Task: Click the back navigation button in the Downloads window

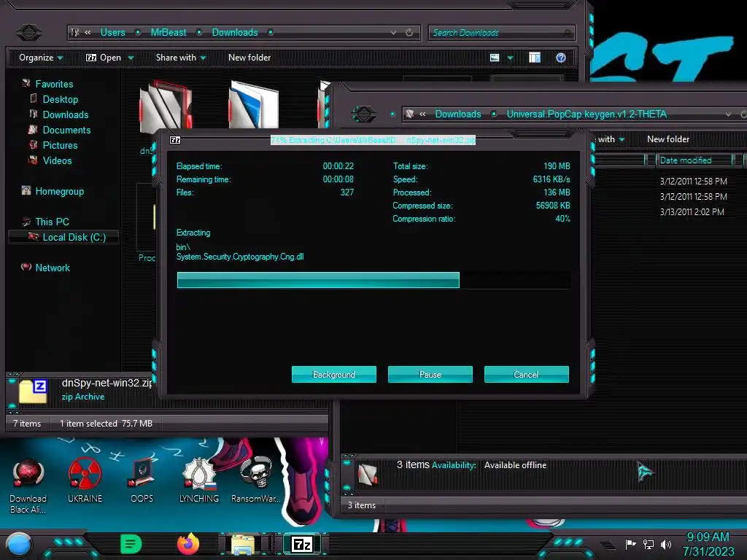Action: [29, 32]
